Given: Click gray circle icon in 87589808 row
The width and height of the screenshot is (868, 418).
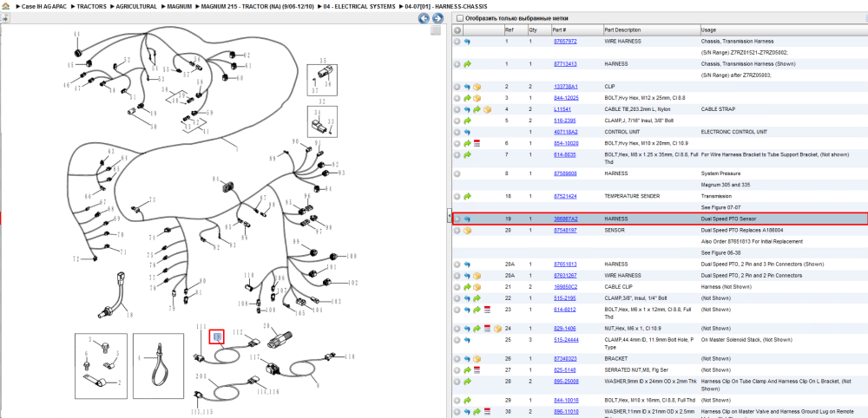Looking at the screenshot, I should pos(457,173).
